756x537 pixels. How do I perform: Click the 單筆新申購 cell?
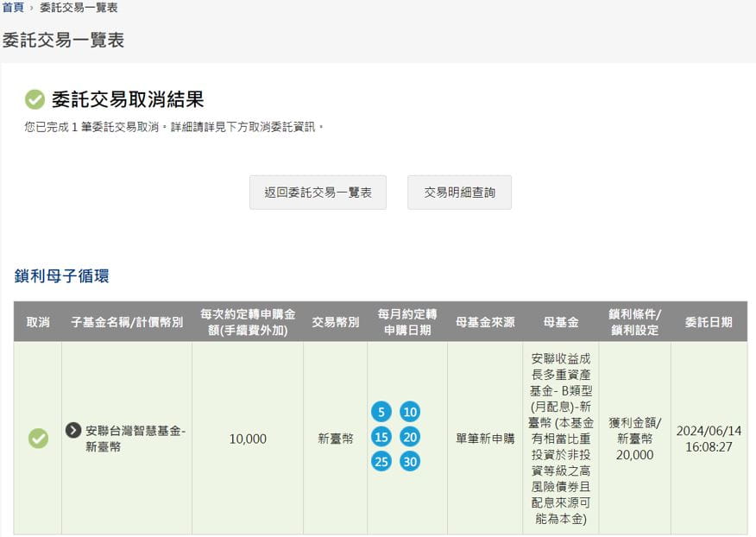click(x=485, y=439)
